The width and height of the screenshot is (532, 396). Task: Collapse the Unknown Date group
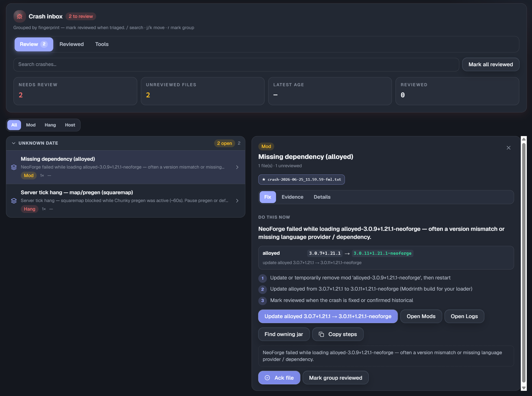tap(14, 143)
